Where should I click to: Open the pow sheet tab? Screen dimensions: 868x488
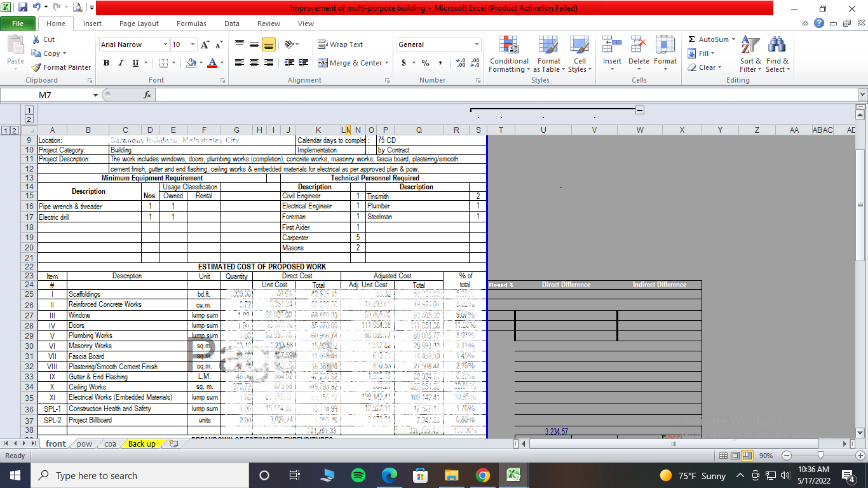click(x=85, y=444)
